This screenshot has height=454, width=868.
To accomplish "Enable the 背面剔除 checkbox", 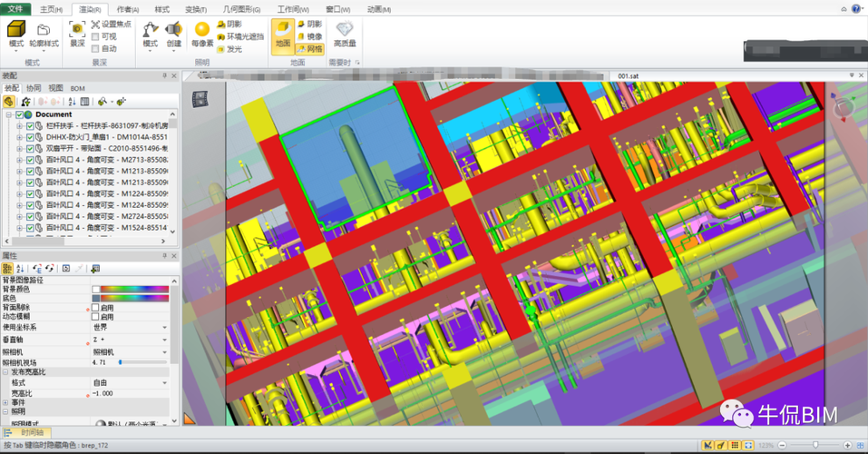I will 95,307.
